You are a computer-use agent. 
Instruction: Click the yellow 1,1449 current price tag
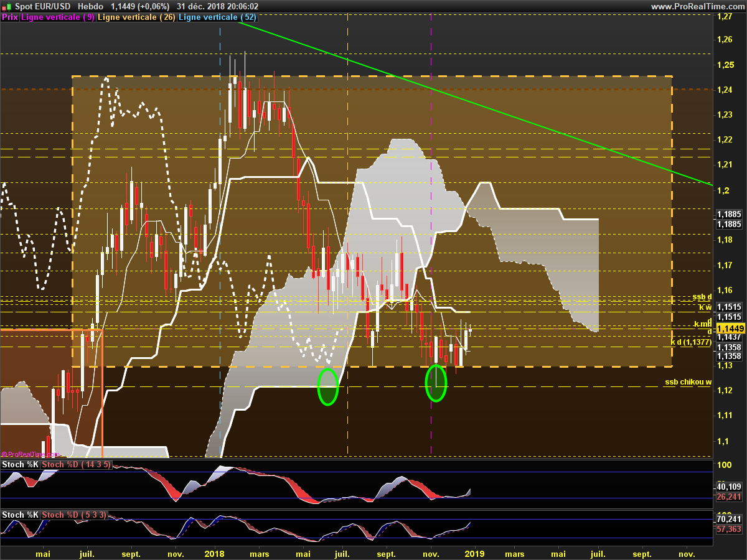coord(730,328)
